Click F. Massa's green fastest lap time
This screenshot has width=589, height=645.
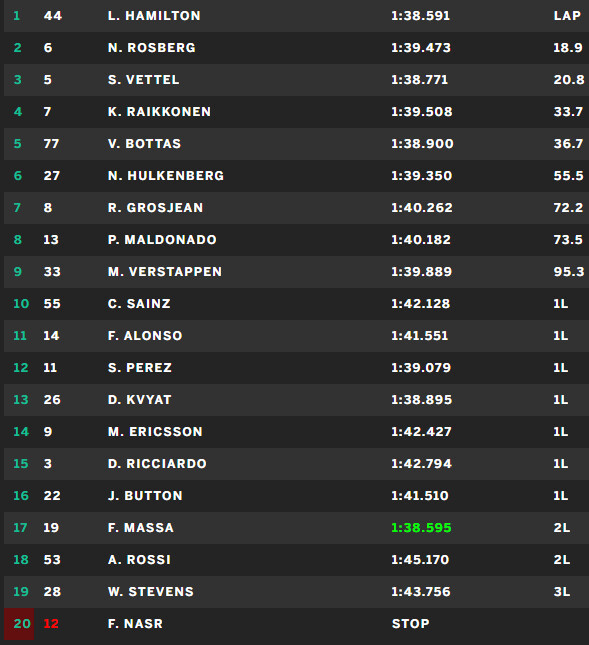click(421, 528)
